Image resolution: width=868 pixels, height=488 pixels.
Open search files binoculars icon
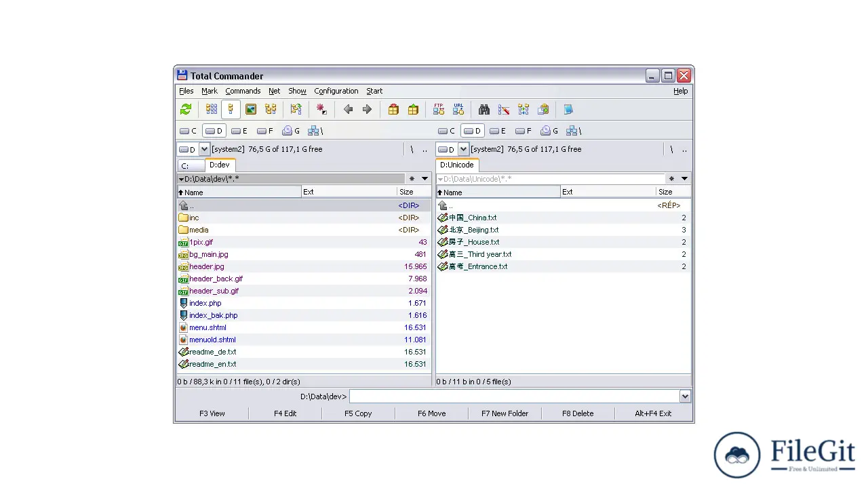(x=484, y=109)
